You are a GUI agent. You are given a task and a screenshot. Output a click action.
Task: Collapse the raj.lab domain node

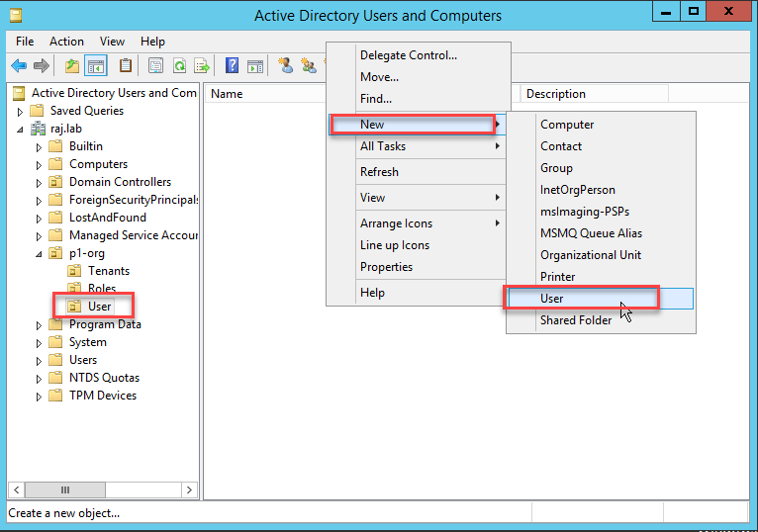(20, 130)
